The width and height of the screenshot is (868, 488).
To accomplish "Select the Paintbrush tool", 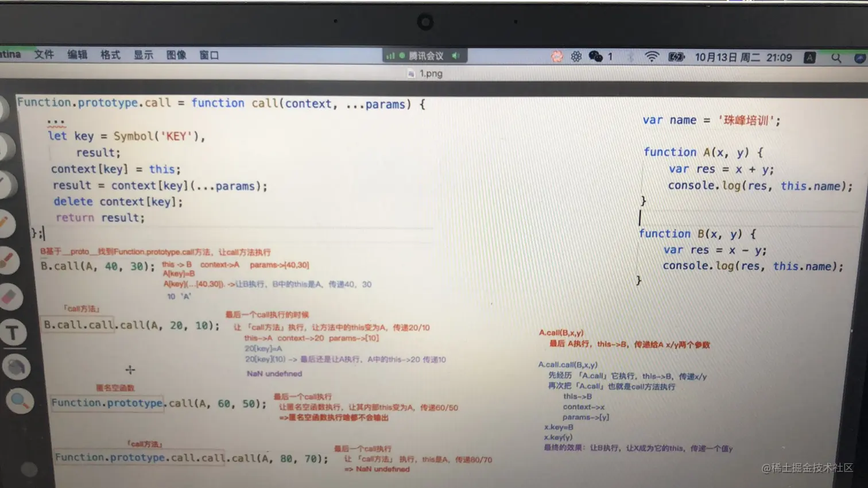I will coord(8,261).
